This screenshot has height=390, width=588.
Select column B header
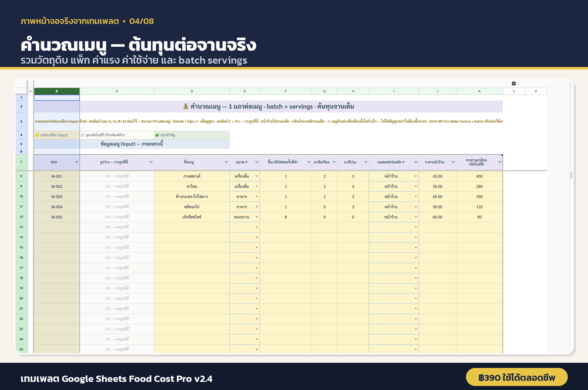[57, 91]
